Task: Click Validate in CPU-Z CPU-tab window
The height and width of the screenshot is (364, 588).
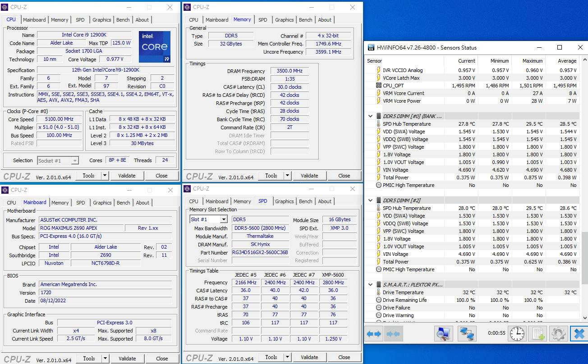Action: tap(127, 176)
